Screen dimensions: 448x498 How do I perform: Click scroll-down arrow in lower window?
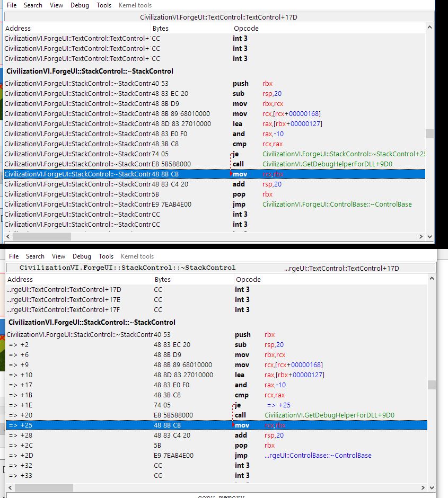[432, 487]
